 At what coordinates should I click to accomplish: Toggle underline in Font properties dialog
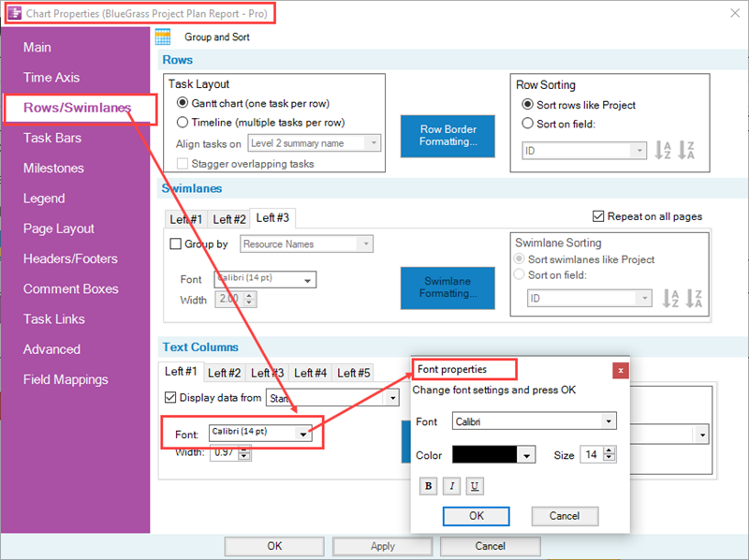coord(475,486)
